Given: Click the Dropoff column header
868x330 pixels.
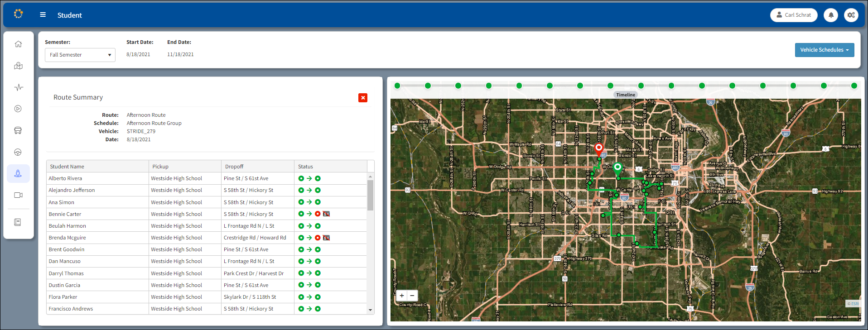Looking at the screenshot, I should coord(234,167).
